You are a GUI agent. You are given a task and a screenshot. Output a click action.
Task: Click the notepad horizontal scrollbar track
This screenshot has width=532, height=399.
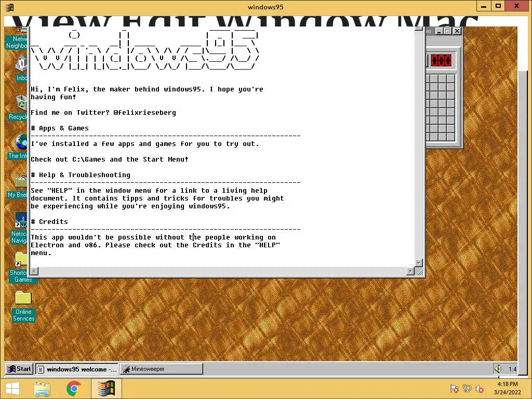point(222,271)
